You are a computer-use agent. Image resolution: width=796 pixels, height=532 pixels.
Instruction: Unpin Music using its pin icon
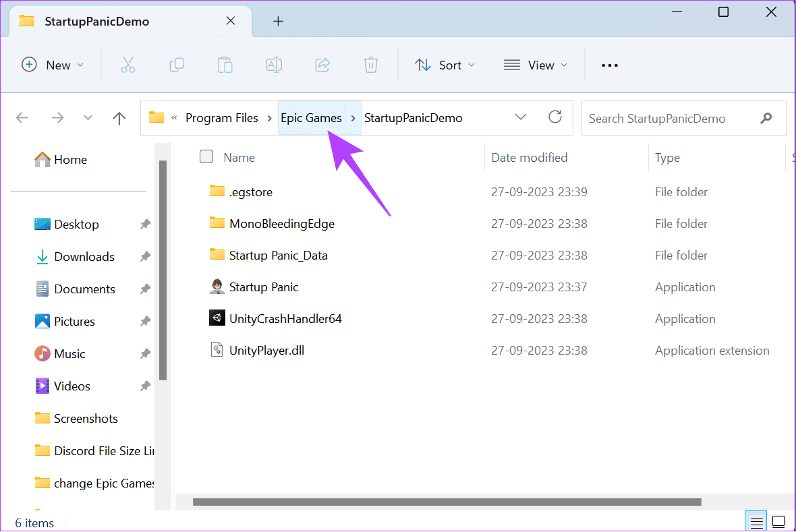[x=145, y=353]
